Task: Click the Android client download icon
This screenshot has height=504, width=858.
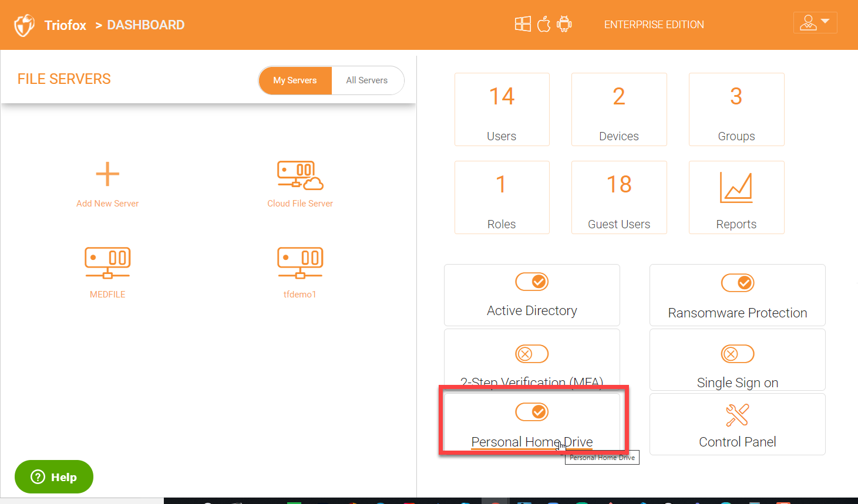Action: [564, 24]
